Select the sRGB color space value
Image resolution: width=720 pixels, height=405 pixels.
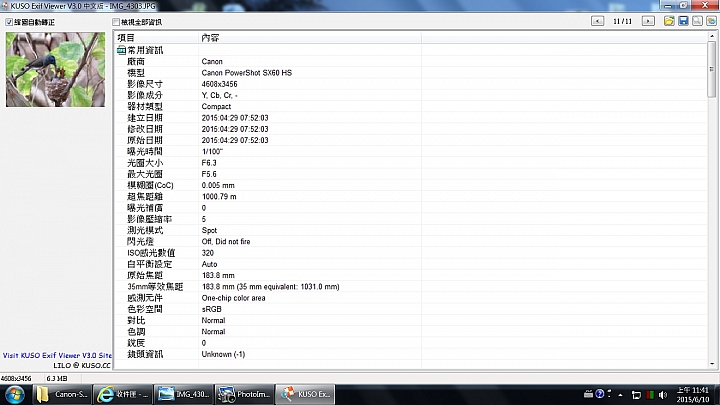pos(211,309)
